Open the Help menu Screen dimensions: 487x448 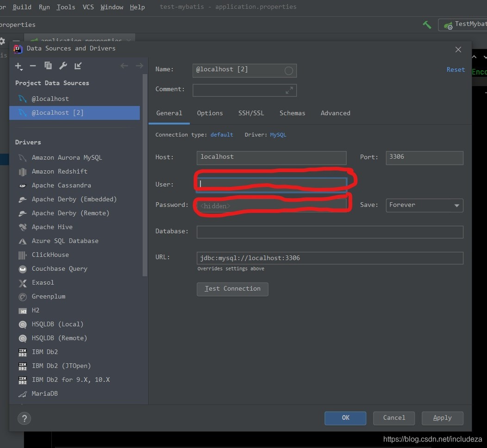tap(137, 7)
